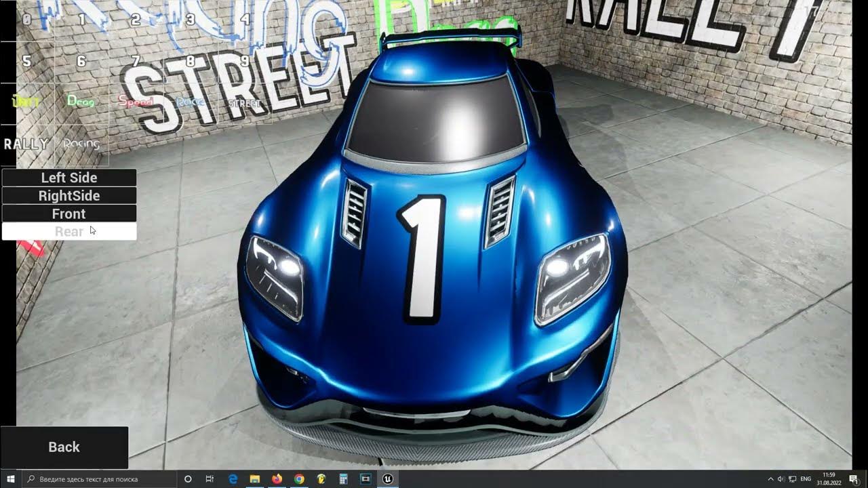
Task: Choose the number 5 decal
Action: click(27, 62)
